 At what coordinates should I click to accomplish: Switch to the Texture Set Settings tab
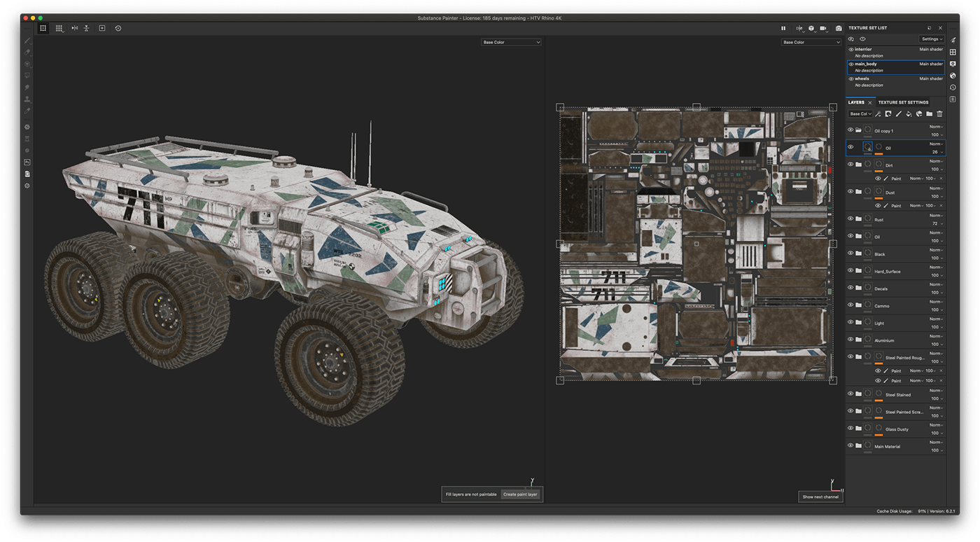coord(904,102)
